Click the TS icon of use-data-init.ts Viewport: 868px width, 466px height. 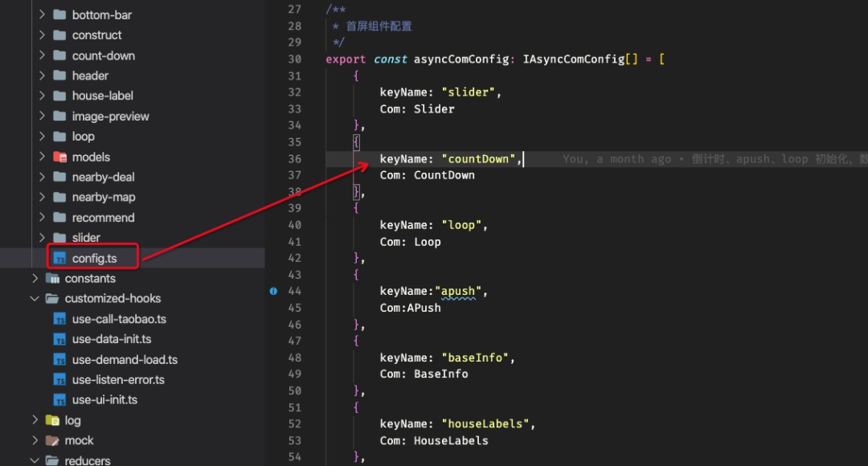click(x=59, y=339)
